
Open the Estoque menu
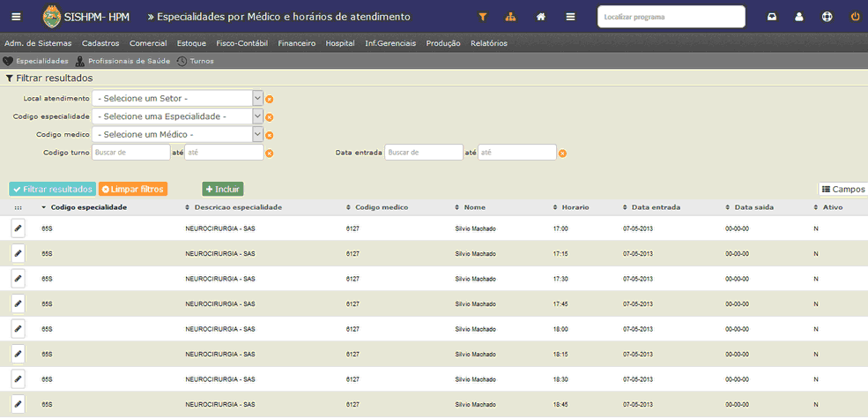(x=191, y=43)
